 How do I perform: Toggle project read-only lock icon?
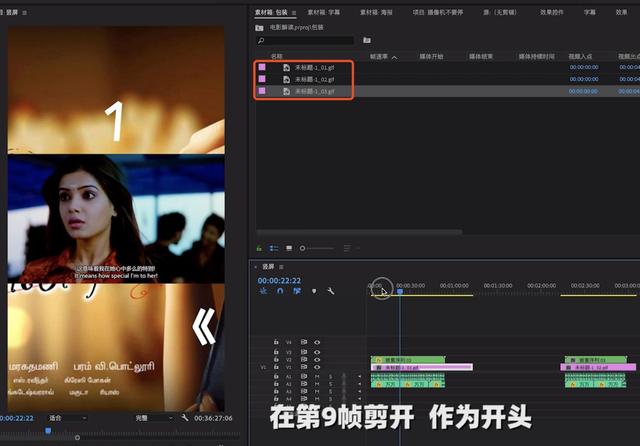[259, 248]
